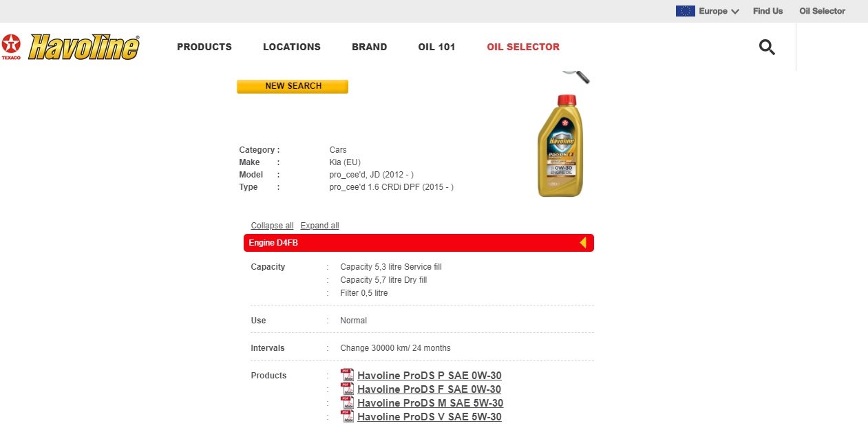Open PDF icon for ProDS F 0W-30
The width and height of the screenshot is (868, 430).
[x=348, y=389]
